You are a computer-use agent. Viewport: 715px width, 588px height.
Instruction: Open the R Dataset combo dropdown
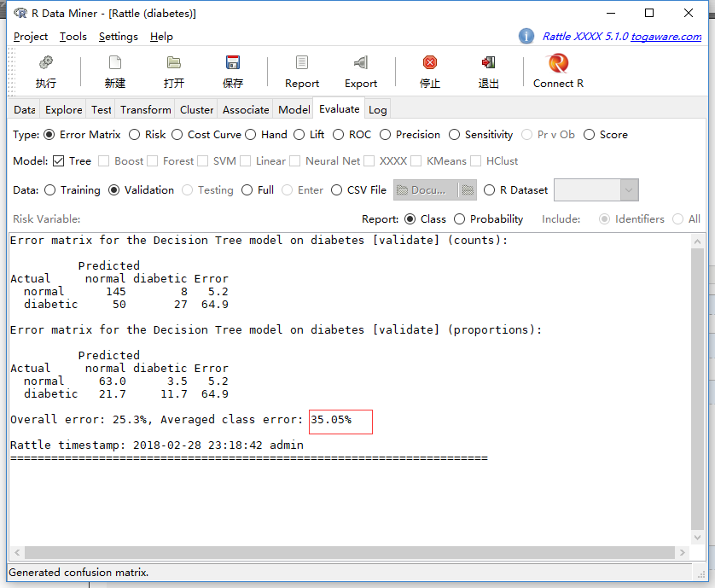pos(629,190)
